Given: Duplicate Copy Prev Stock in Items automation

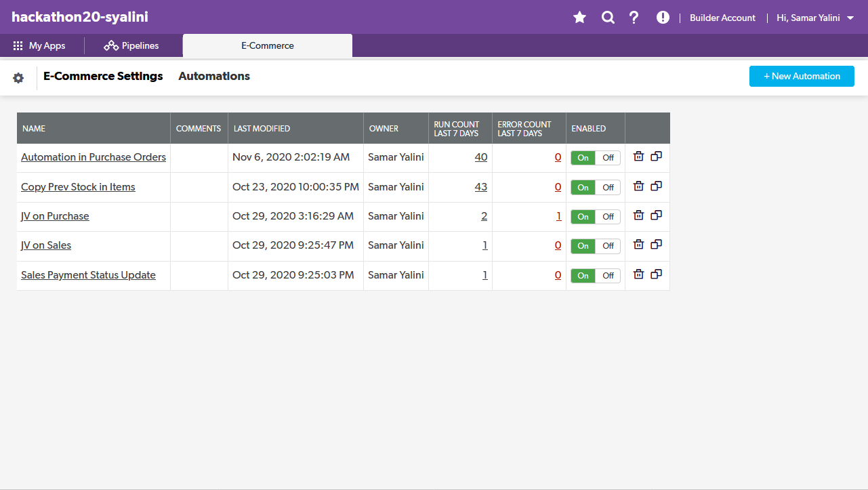Looking at the screenshot, I should point(656,186).
